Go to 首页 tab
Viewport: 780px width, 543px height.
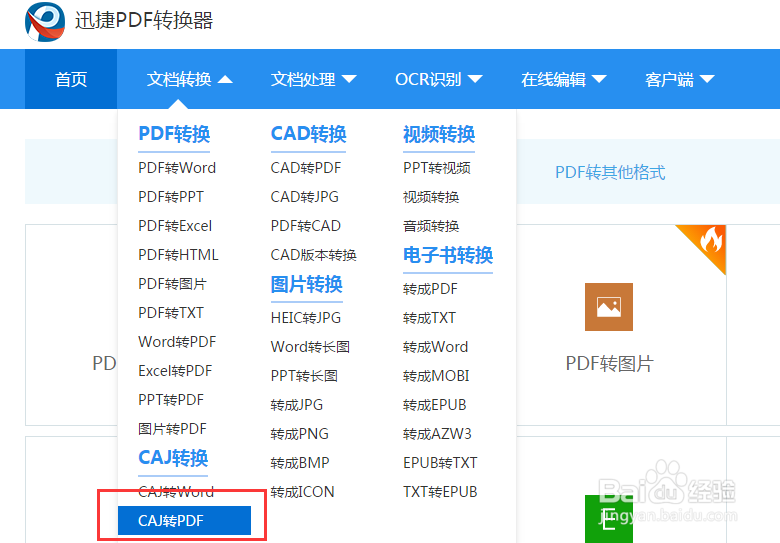[71, 79]
